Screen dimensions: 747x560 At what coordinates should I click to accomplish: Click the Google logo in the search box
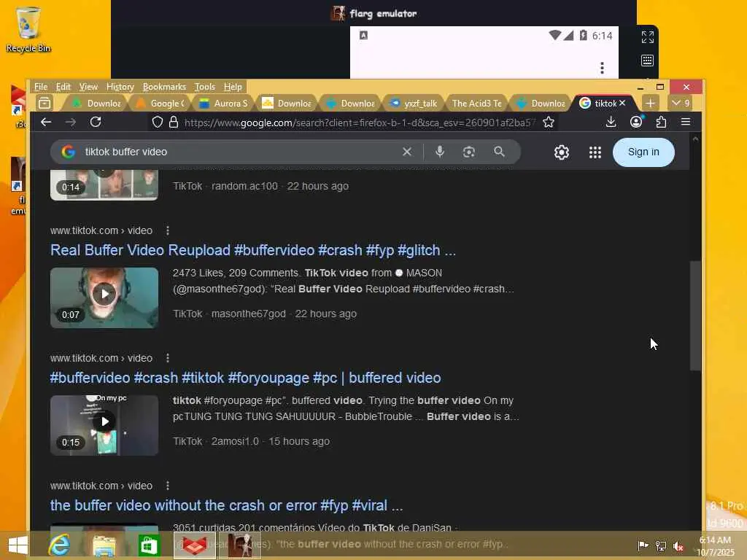(x=68, y=152)
